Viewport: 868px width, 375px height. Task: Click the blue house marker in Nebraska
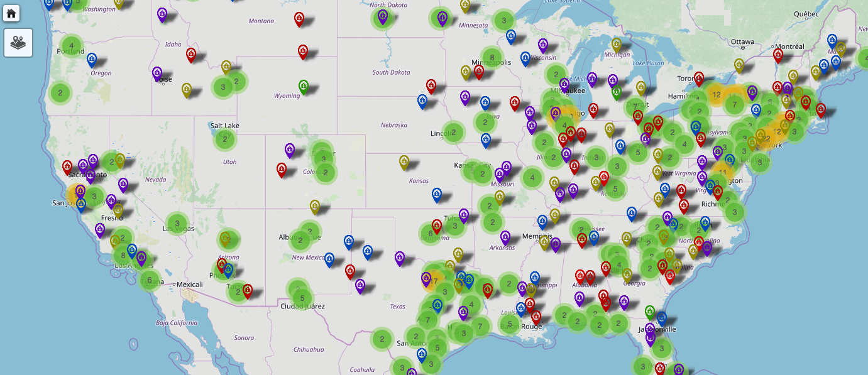[422, 99]
